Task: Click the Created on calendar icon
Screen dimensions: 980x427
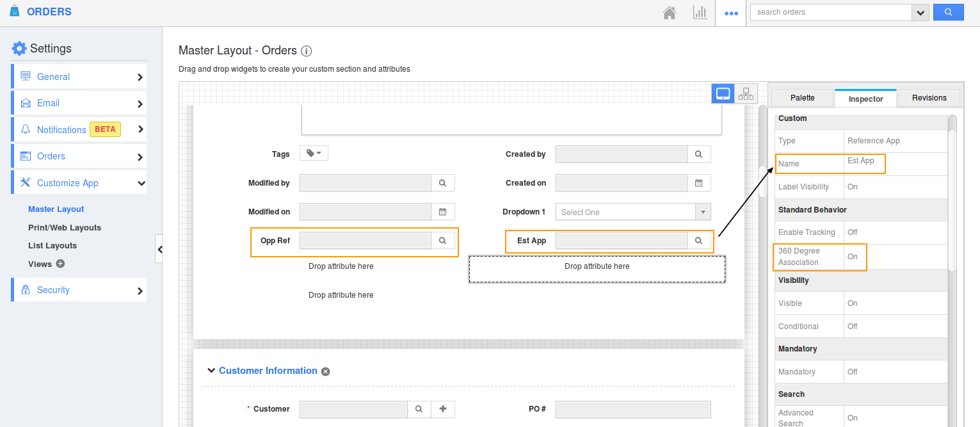Action: pyautogui.click(x=699, y=183)
